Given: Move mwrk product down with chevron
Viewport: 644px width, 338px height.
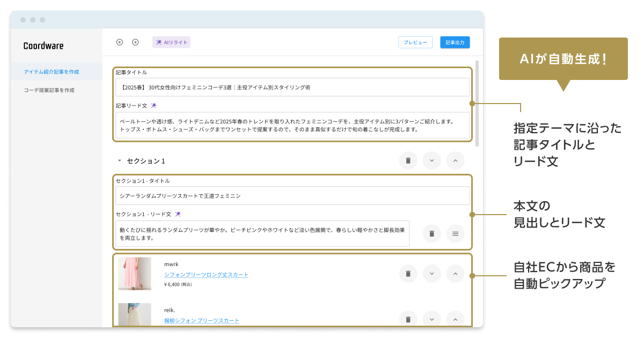Looking at the screenshot, I should coord(431,274).
